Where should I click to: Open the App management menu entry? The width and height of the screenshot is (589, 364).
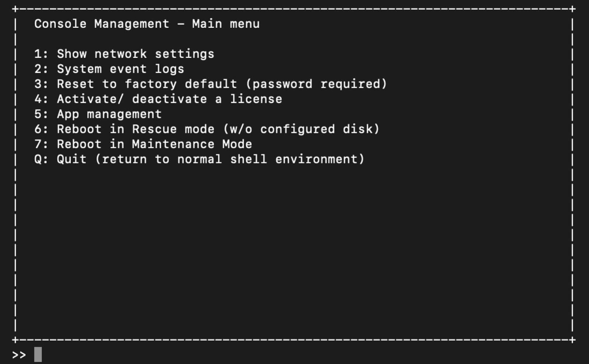pos(98,114)
